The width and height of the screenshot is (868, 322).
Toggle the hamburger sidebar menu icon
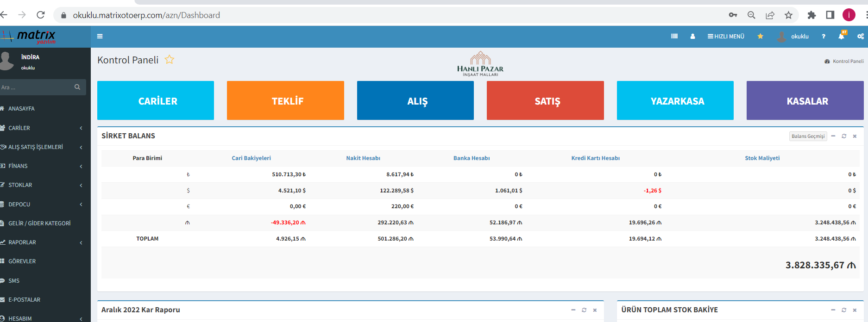[100, 36]
